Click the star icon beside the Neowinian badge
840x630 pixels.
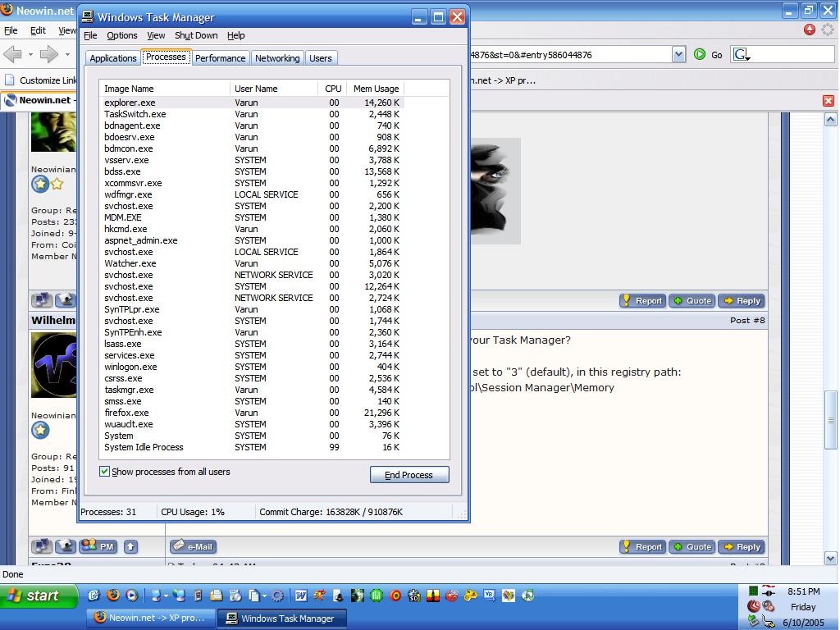(x=55, y=184)
